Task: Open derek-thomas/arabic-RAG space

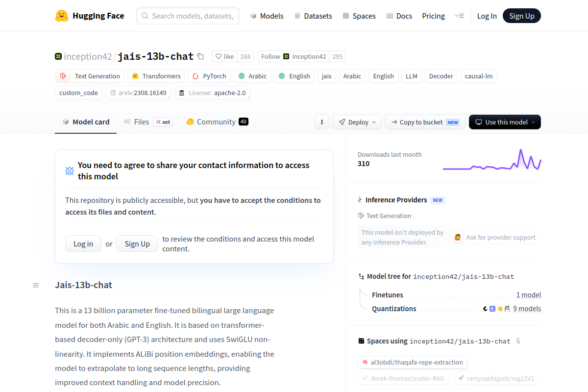Action: (x=403, y=378)
